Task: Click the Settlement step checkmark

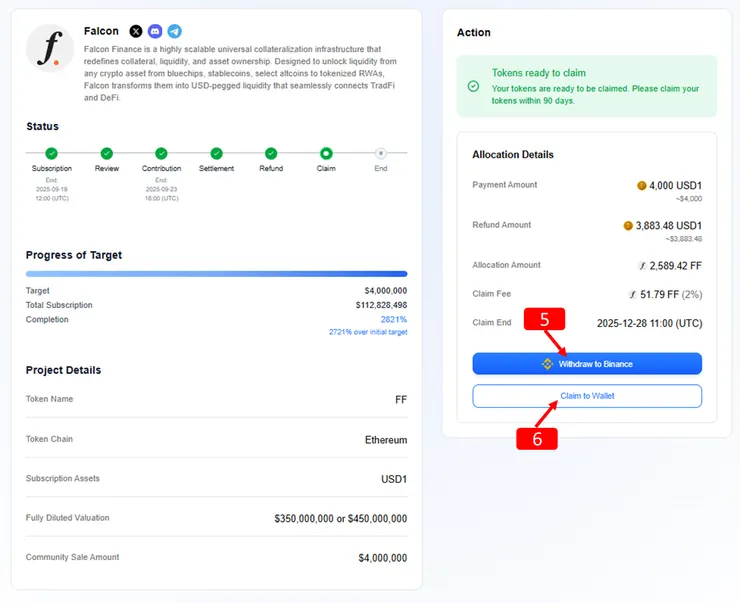Action: click(x=217, y=153)
